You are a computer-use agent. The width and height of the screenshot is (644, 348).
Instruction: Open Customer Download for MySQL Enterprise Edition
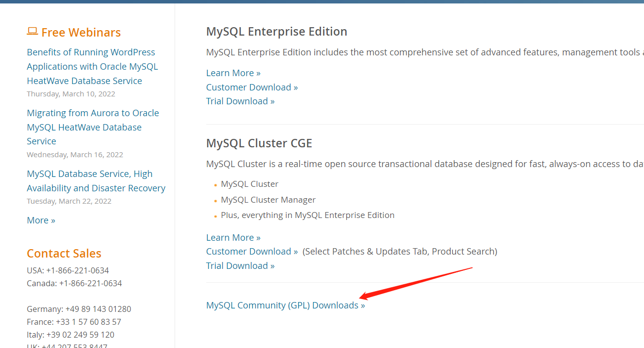pos(252,87)
